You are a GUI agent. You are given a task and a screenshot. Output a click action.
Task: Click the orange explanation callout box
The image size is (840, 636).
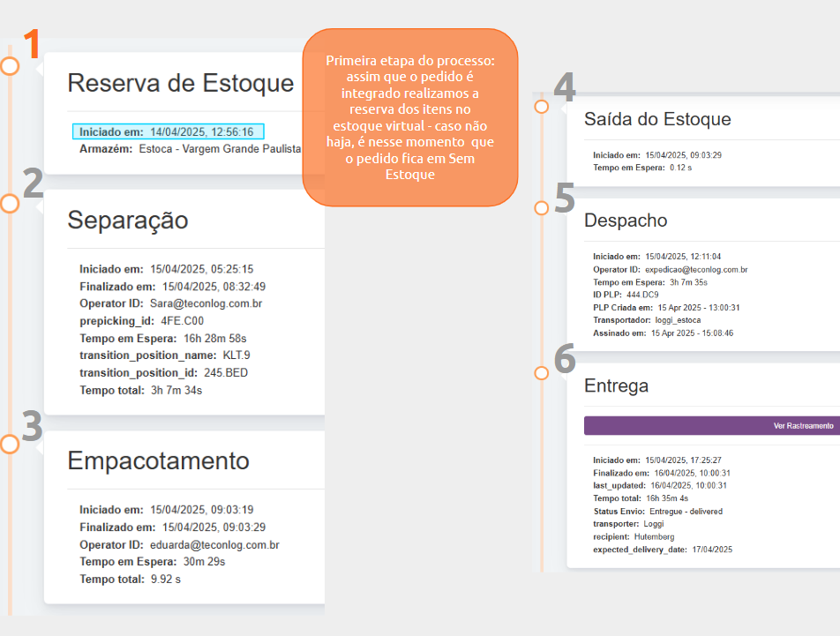pos(410,117)
